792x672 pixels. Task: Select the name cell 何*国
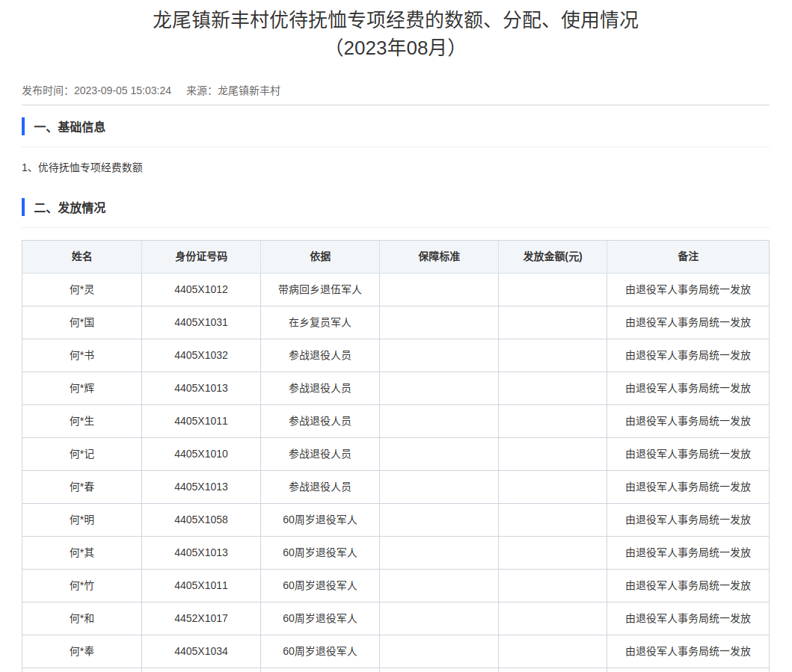pos(82,323)
